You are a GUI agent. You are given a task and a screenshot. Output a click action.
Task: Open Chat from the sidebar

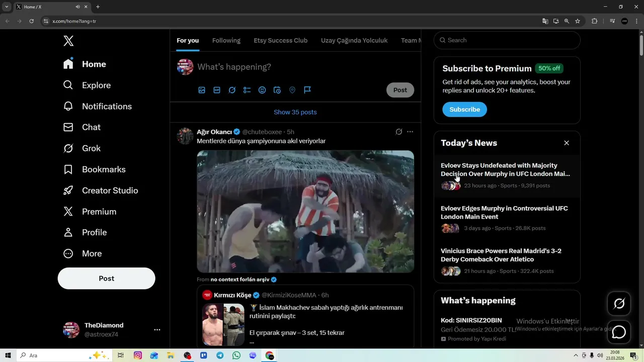[x=82, y=128]
